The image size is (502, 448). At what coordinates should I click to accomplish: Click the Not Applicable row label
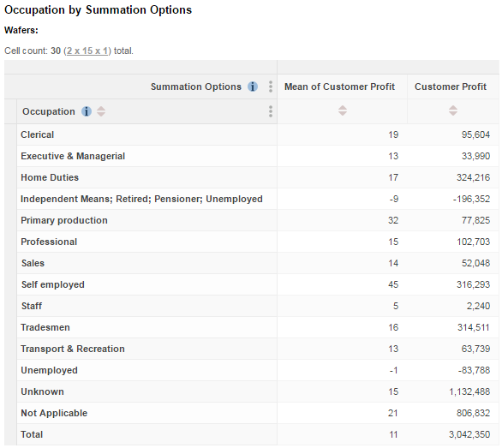54,413
